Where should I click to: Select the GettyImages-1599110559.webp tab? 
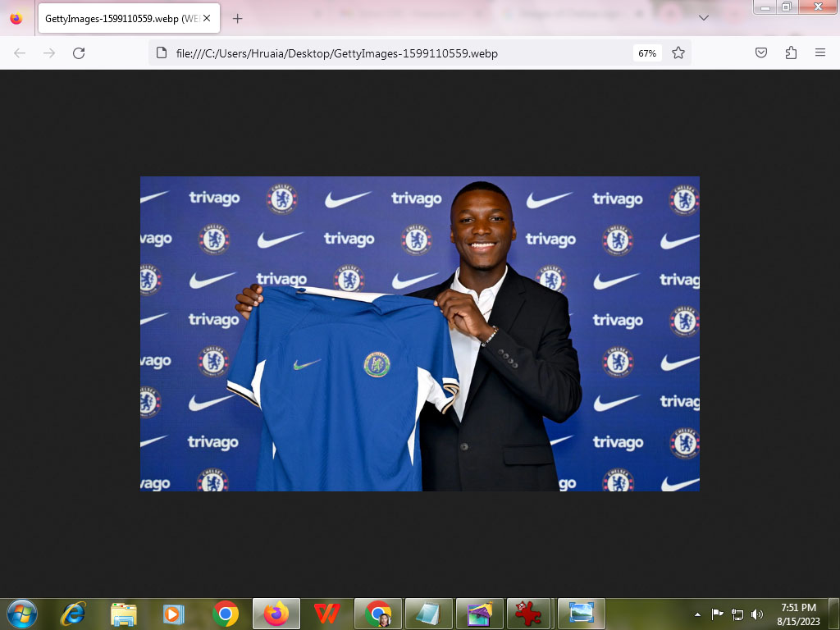119,18
